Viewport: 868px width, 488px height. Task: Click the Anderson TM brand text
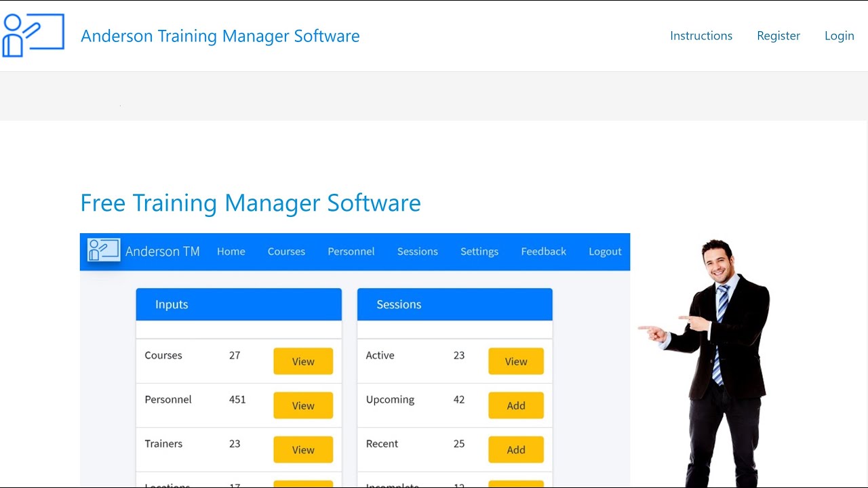click(163, 251)
